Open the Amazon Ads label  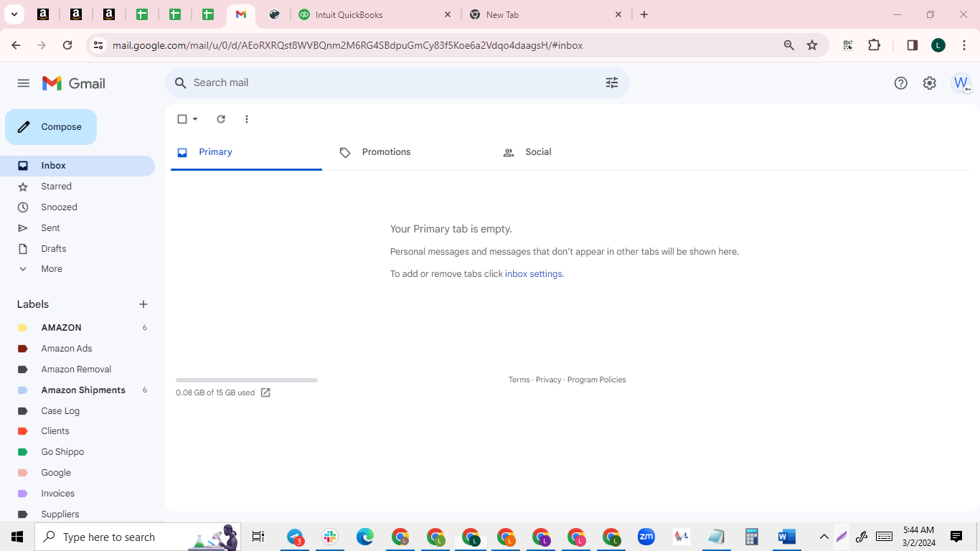click(x=77, y=349)
